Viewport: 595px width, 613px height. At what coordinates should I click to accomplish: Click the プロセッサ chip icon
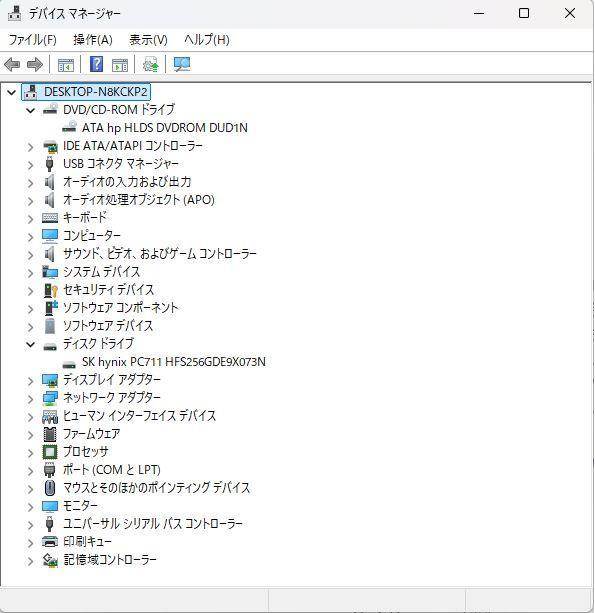[x=50, y=452]
